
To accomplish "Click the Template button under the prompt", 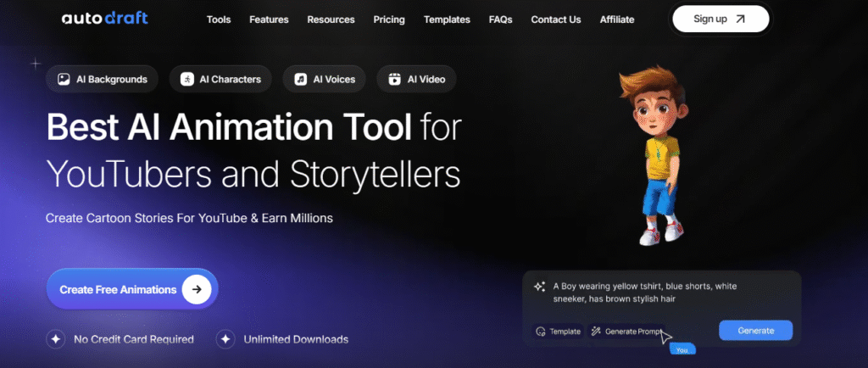I will pos(558,331).
